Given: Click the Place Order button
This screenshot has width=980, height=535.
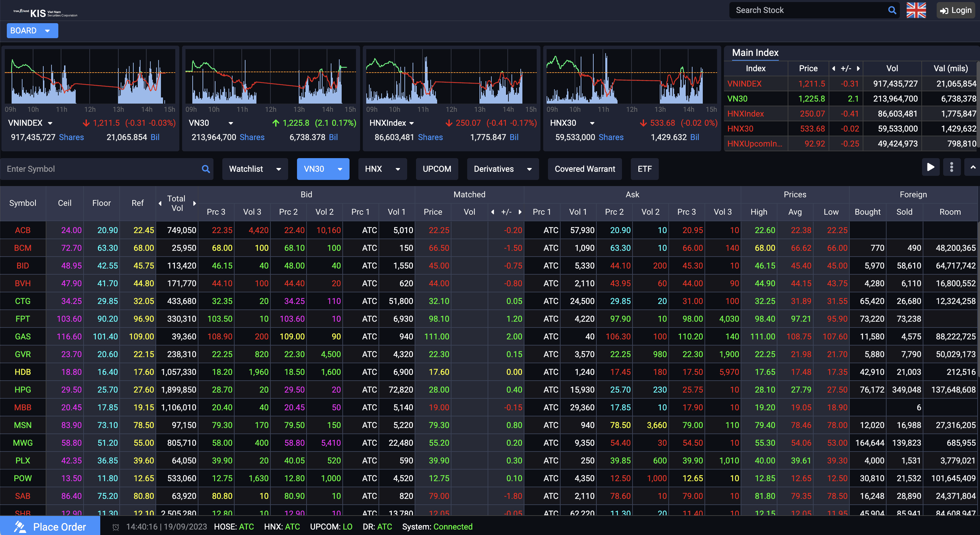Looking at the screenshot, I should [50, 526].
